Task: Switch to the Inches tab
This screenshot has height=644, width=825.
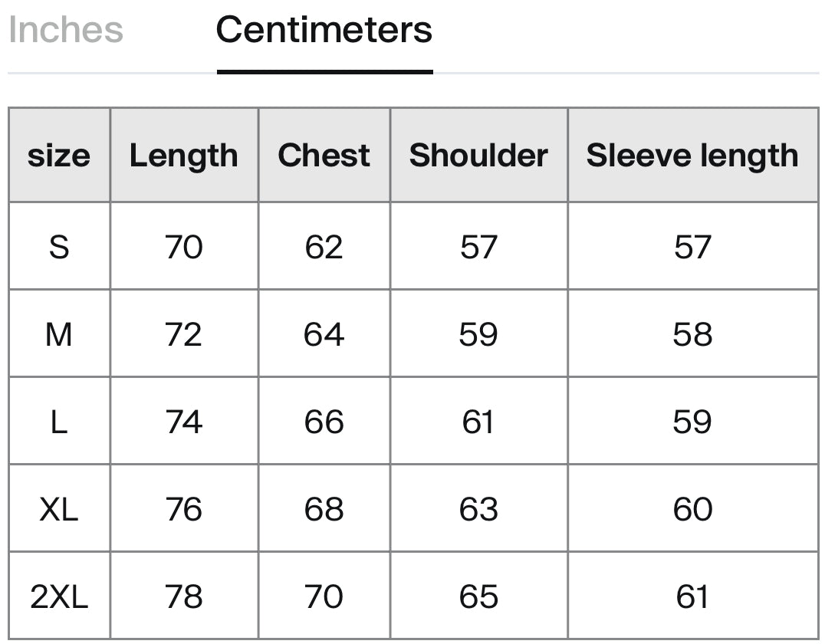Action: point(66,30)
